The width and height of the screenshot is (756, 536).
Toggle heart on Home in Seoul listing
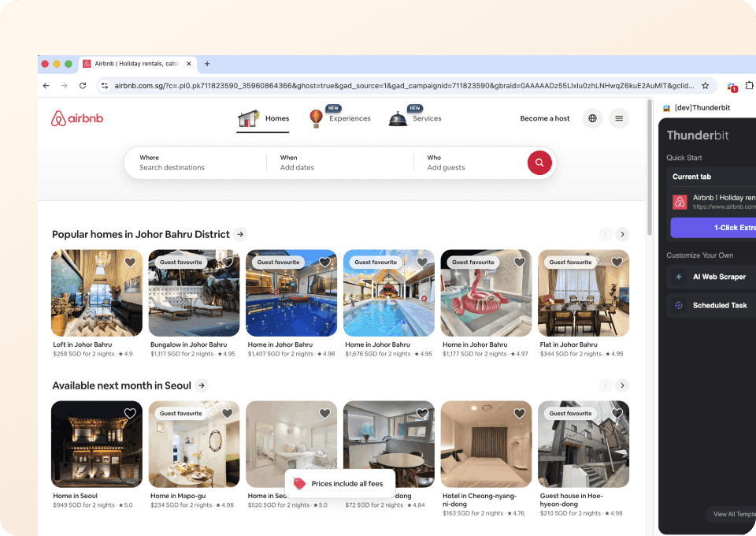point(130,414)
